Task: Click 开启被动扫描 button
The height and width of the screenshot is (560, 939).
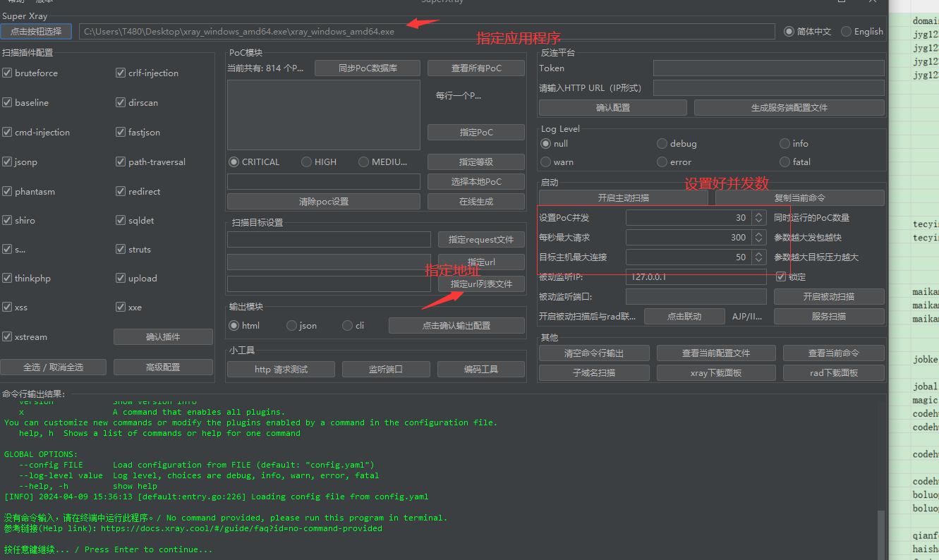Action: click(829, 296)
